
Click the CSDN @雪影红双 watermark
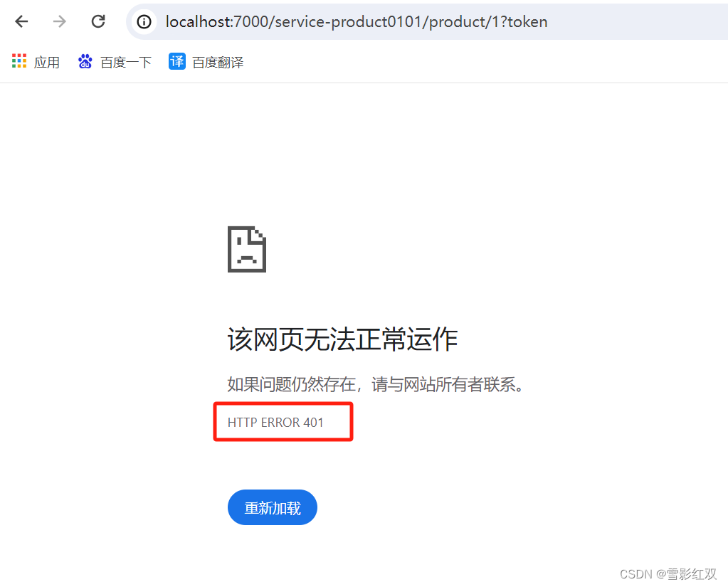(x=668, y=574)
